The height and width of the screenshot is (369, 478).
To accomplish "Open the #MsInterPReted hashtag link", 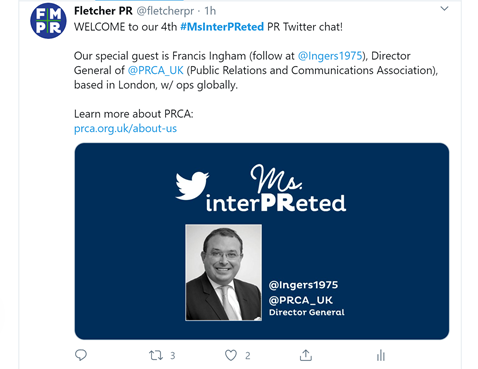I will click(222, 27).
